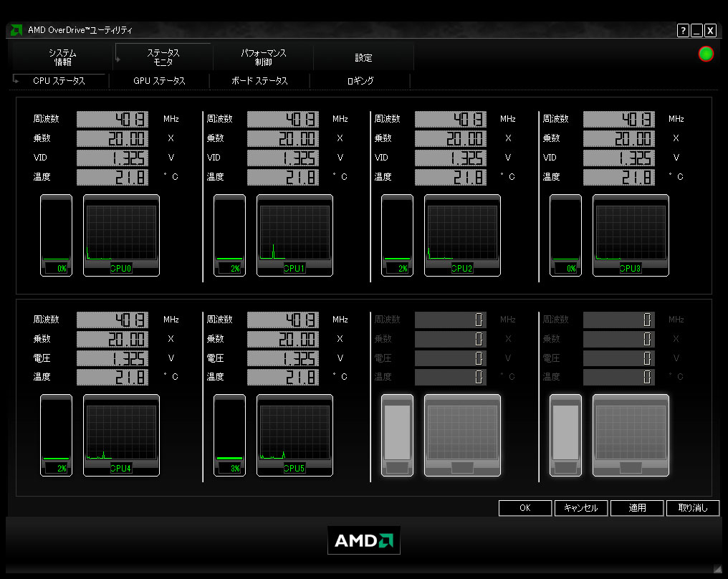The image size is (728, 579).
Task: Click the CPU1 VID 1.325 field
Action: click(x=283, y=158)
